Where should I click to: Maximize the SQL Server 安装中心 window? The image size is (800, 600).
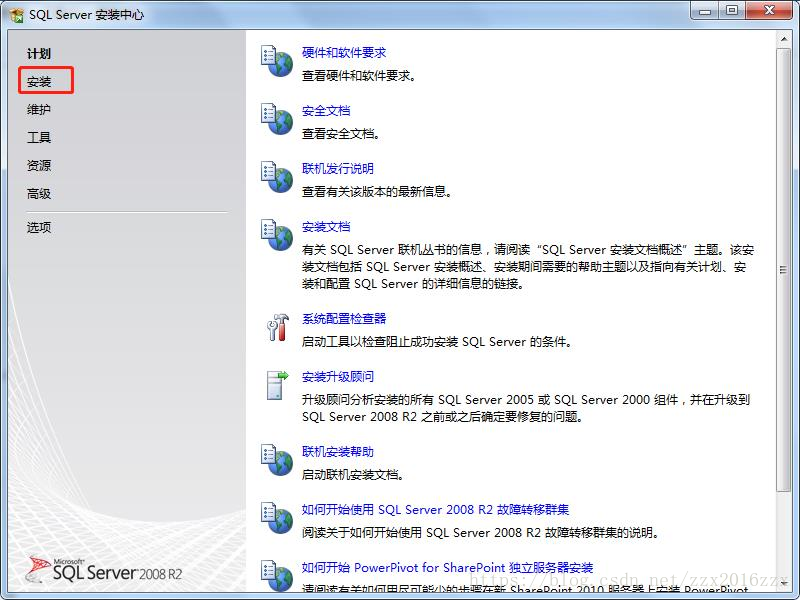click(732, 11)
